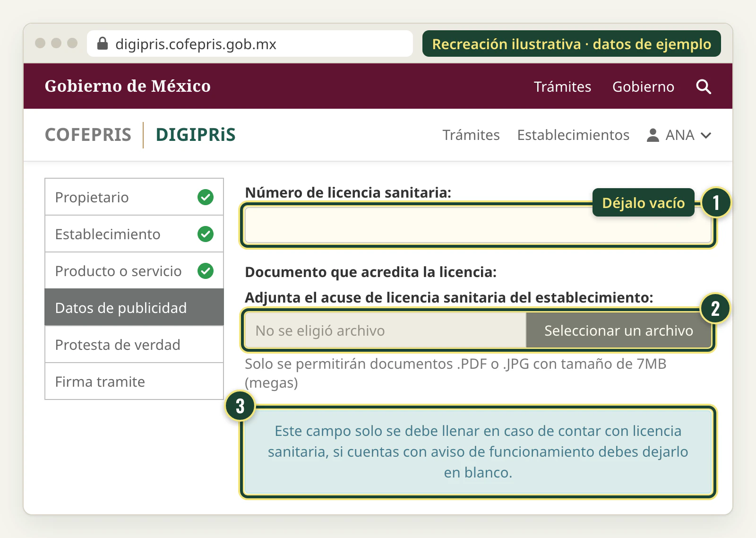
Task: Click the Seleccionar un archivo button
Action: pyautogui.click(x=619, y=330)
